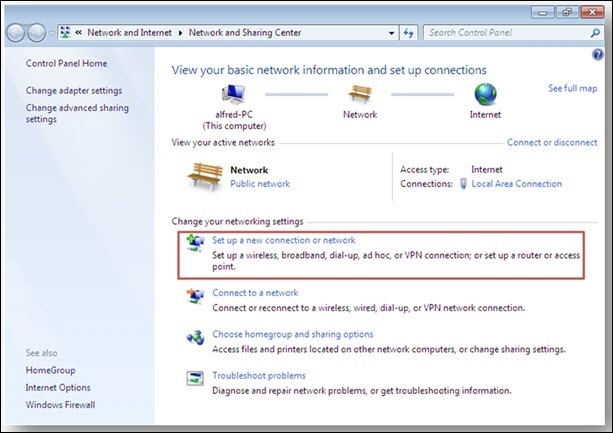Click the Back navigation arrow button
This screenshot has width=613, height=433.
[x=16, y=33]
